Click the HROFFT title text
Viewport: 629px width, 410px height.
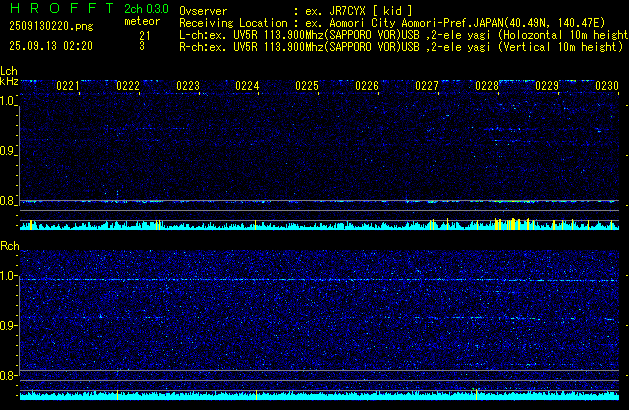click(x=62, y=8)
